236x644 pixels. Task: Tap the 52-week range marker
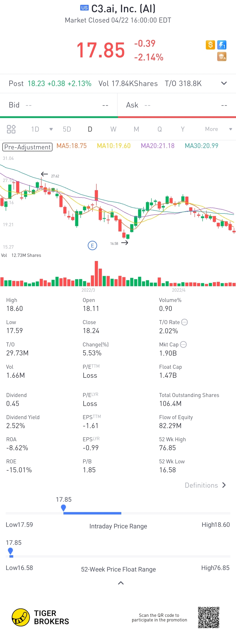point(10,551)
